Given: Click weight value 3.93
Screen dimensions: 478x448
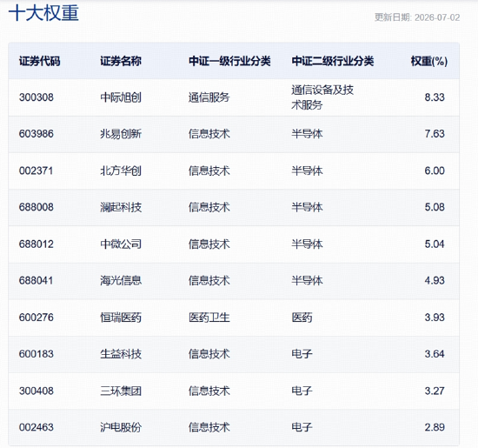Looking at the screenshot, I should pyautogui.click(x=435, y=318).
